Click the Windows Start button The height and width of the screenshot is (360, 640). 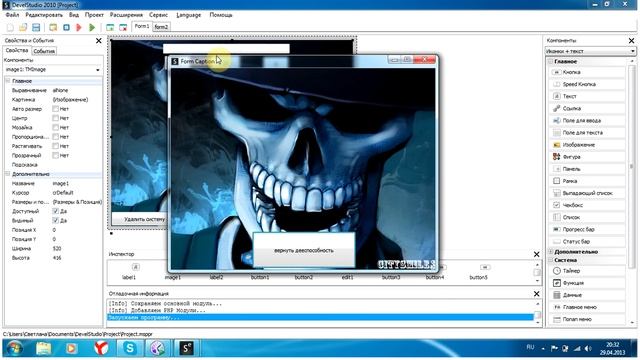pos(15,348)
